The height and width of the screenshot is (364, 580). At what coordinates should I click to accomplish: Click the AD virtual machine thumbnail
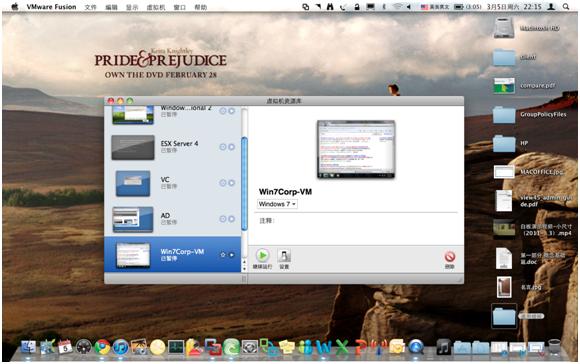coord(133,219)
